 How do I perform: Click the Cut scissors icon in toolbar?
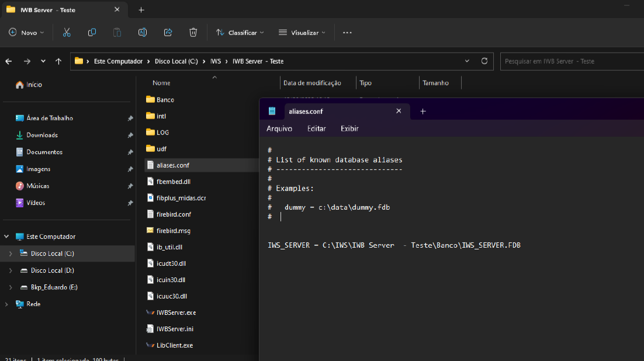[67, 33]
